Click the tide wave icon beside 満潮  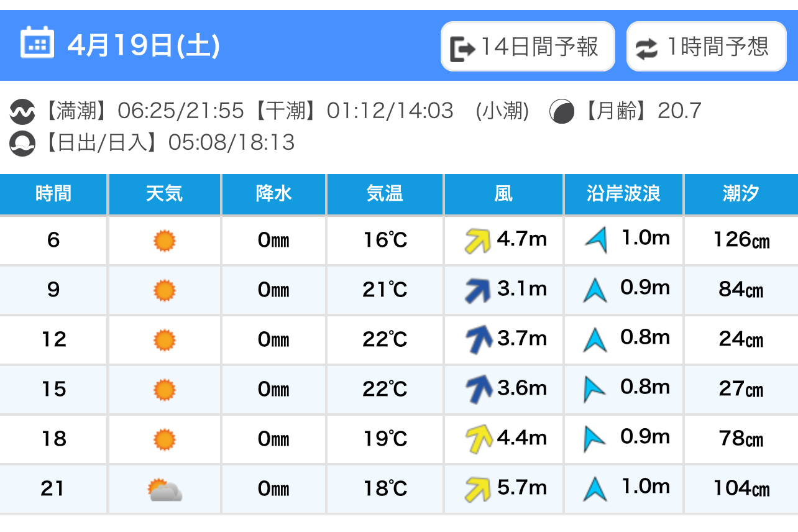[x=22, y=112]
